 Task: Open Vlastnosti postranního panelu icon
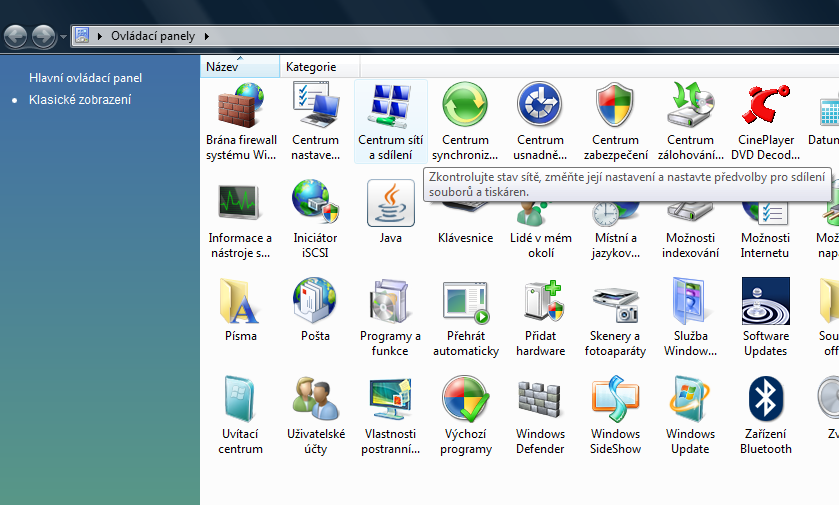pyautogui.click(x=391, y=399)
